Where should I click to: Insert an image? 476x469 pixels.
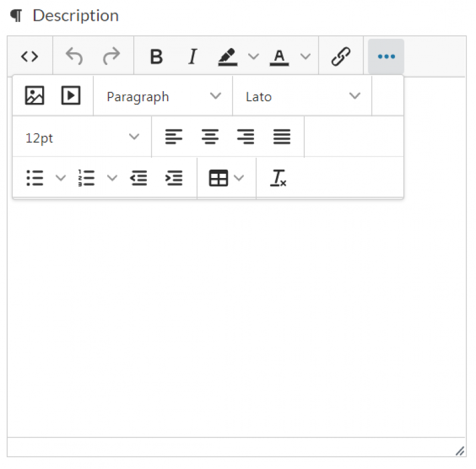click(35, 96)
